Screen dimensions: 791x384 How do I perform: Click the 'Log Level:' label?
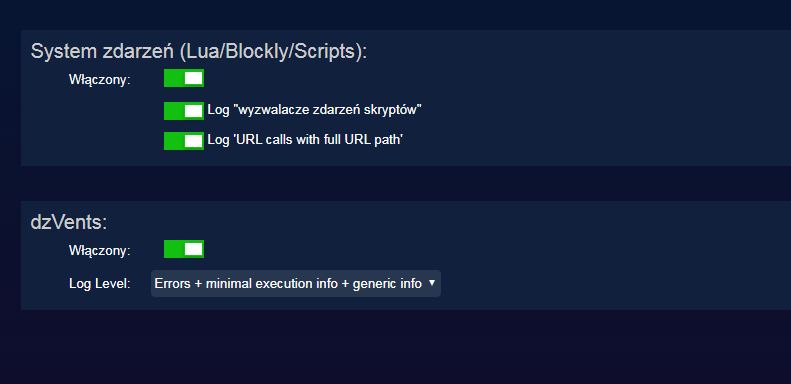click(99, 284)
